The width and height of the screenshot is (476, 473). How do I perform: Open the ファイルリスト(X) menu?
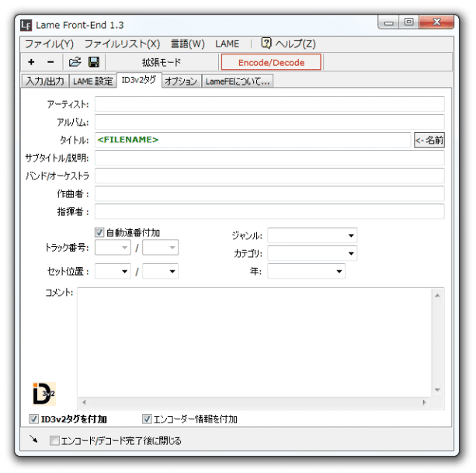pyautogui.click(x=122, y=44)
